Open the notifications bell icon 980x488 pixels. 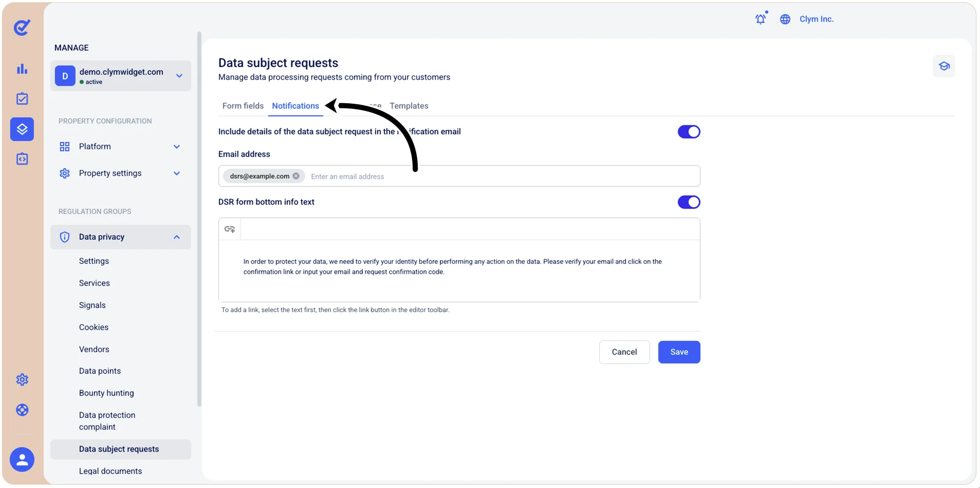pos(761,19)
